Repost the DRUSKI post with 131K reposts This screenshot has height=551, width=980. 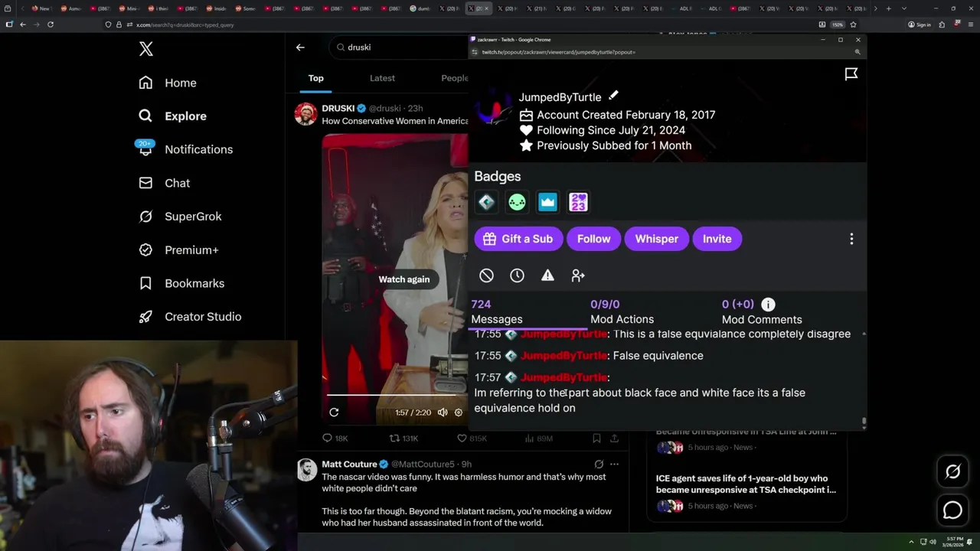(403, 439)
